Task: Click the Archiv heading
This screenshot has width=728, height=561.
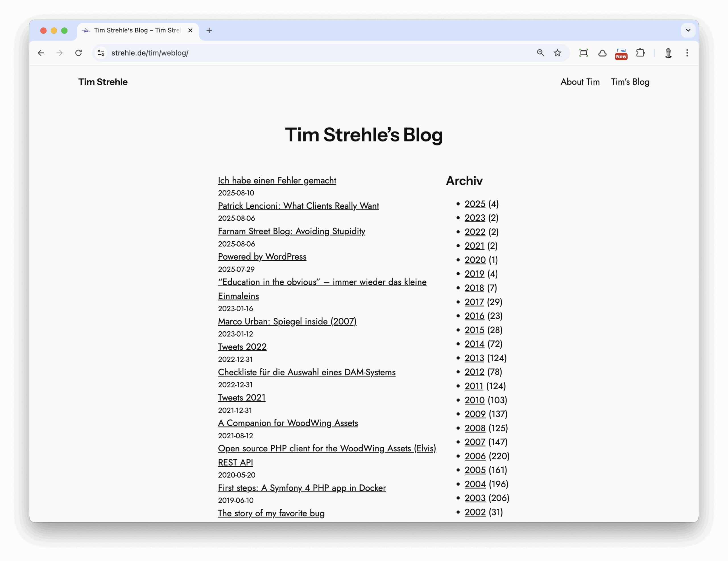Action: pyautogui.click(x=464, y=181)
